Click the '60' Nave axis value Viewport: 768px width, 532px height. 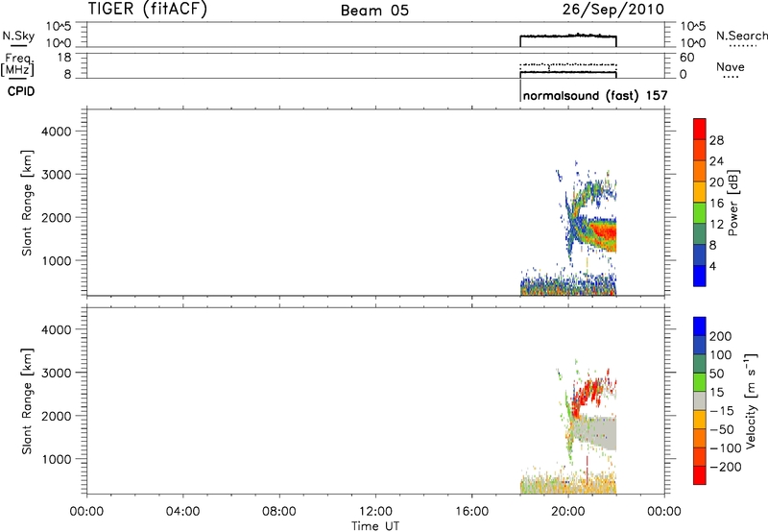pyautogui.click(x=687, y=58)
